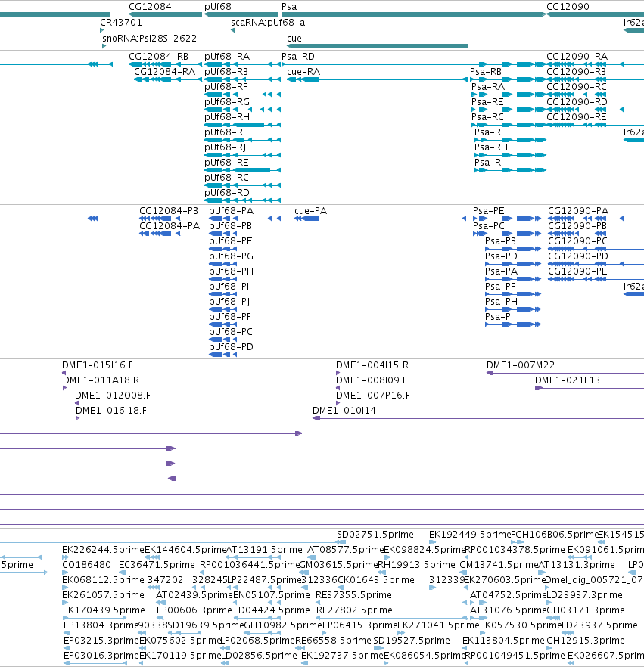Select the pUf68 gene span bar

pyautogui.click(x=241, y=14)
